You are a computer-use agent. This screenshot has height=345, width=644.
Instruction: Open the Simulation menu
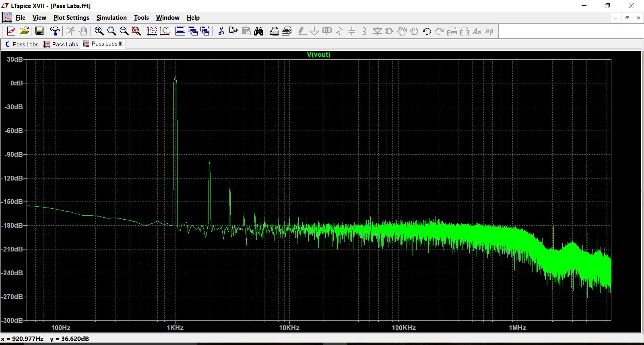(x=111, y=18)
